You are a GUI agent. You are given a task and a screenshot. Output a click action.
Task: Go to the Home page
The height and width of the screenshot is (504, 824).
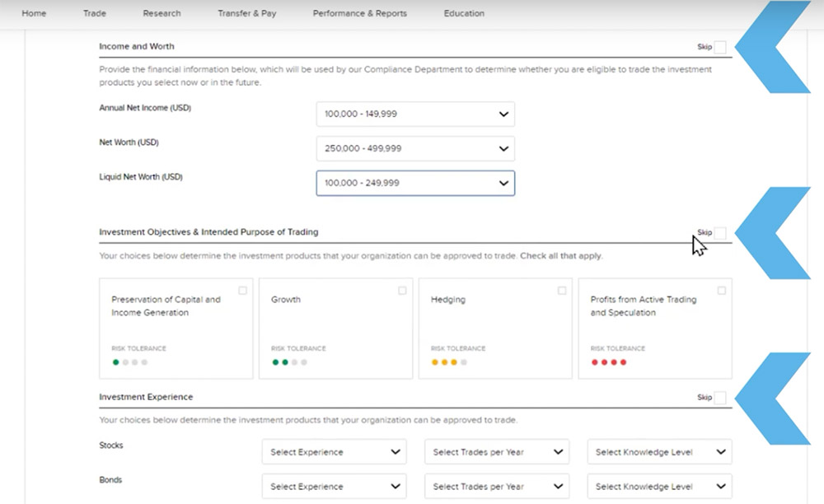33,13
